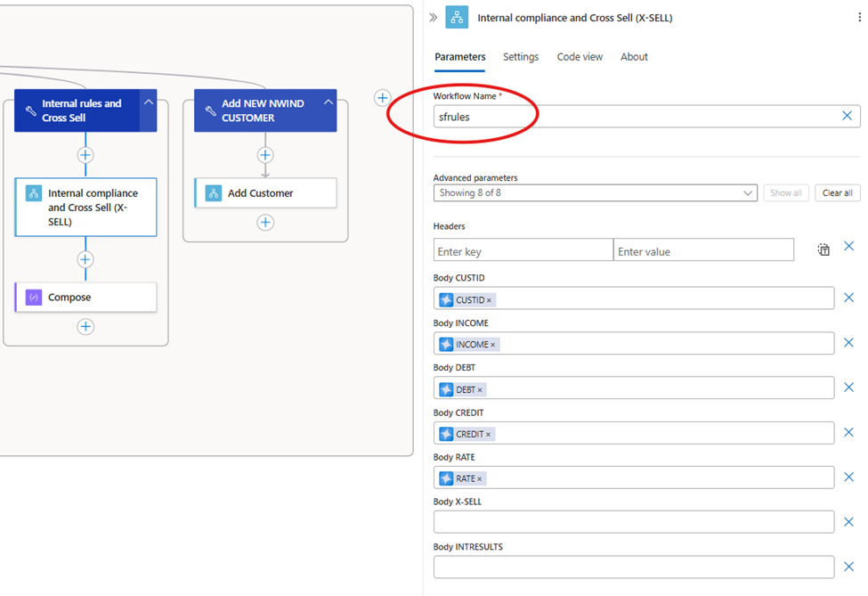Clear the Workflow Name field X icon
Screen dimensions: 868x596
click(x=847, y=116)
